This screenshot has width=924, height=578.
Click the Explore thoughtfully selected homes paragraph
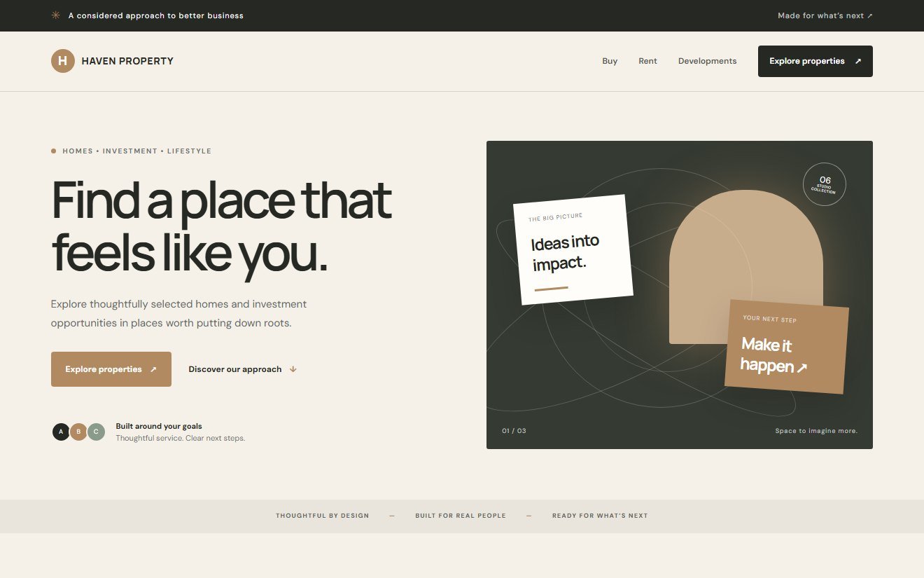point(179,314)
